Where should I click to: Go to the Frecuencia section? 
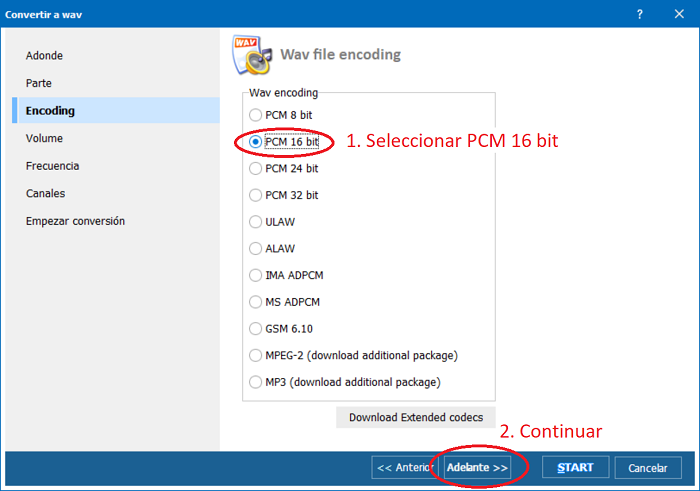coord(52,166)
